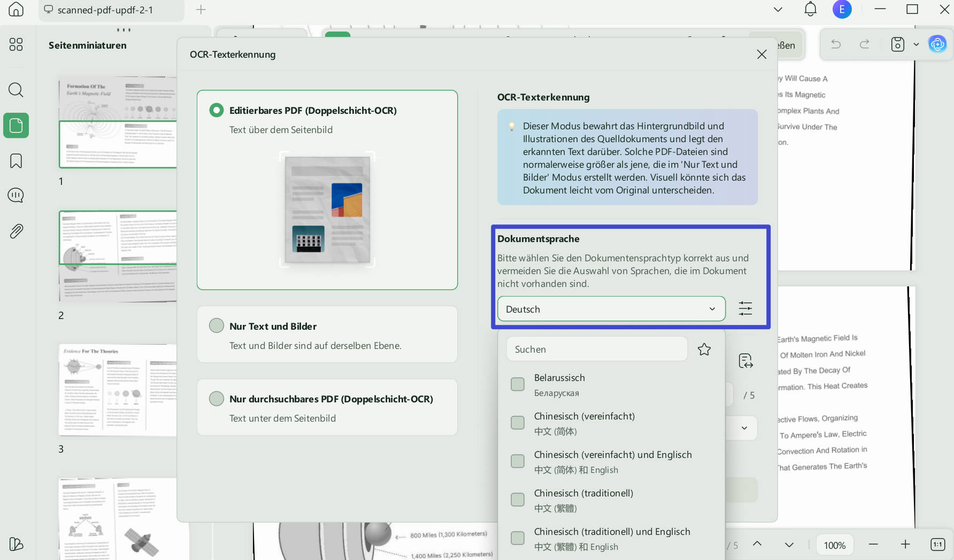Open the comments panel icon
The height and width of the screenshot is (560, 954).
point(16,196)
